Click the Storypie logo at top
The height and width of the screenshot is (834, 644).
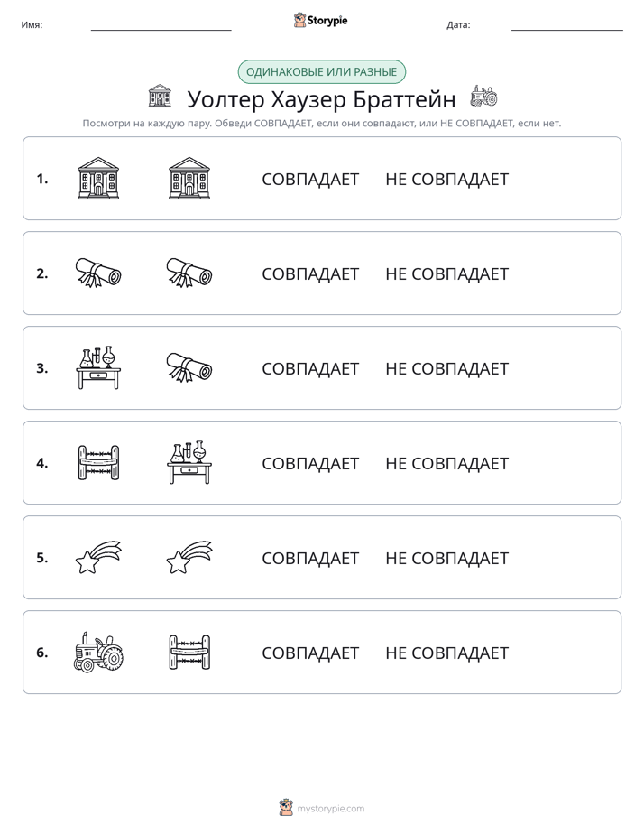tap(320, 20)
